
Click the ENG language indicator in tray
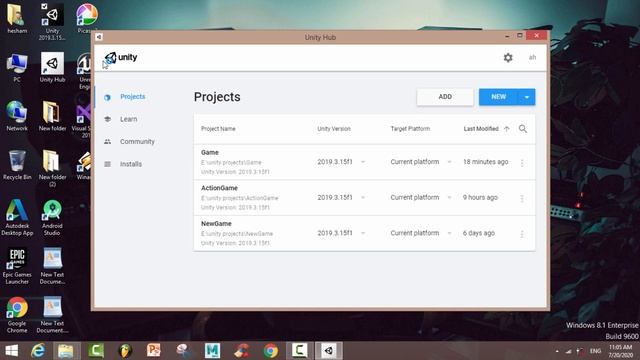click(596, 351)
